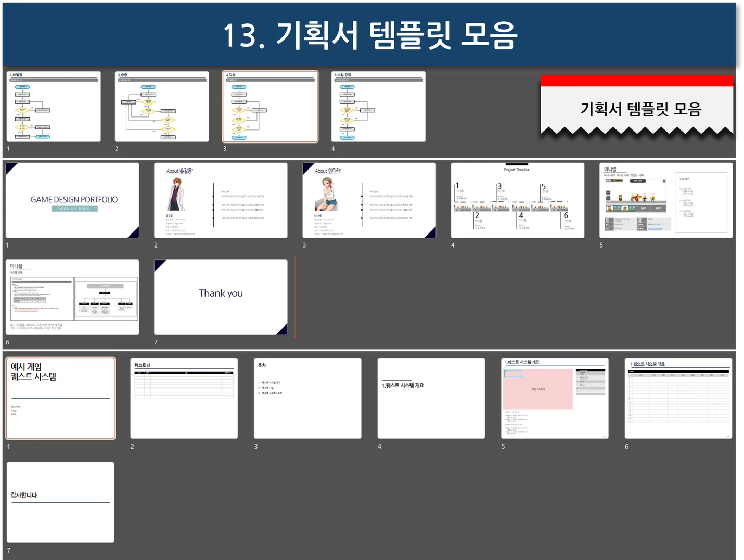744x560 pixels.
Task: Select the 5.스킬 강화 flowchart slide
Action: pos(379,106)
